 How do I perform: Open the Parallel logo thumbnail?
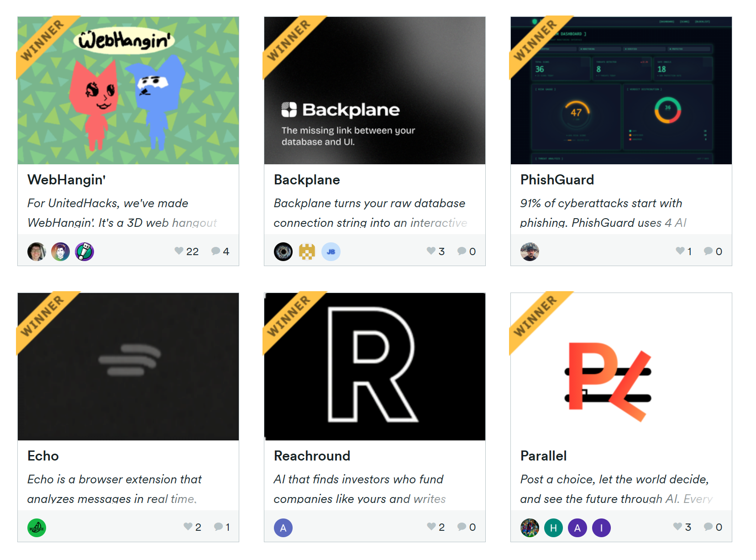click(621, 366)
